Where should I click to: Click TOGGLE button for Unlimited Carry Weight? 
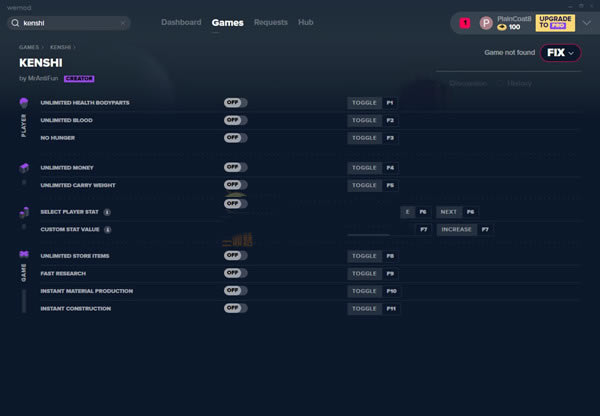pos(364,186)
